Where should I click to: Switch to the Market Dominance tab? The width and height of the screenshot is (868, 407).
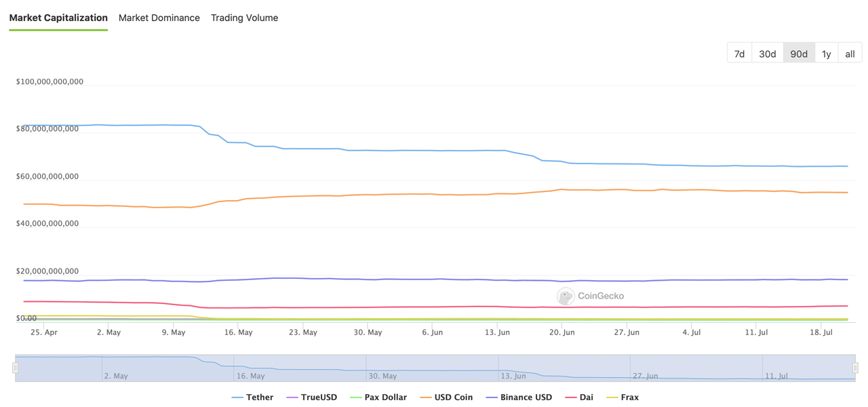tap(159, 18)
